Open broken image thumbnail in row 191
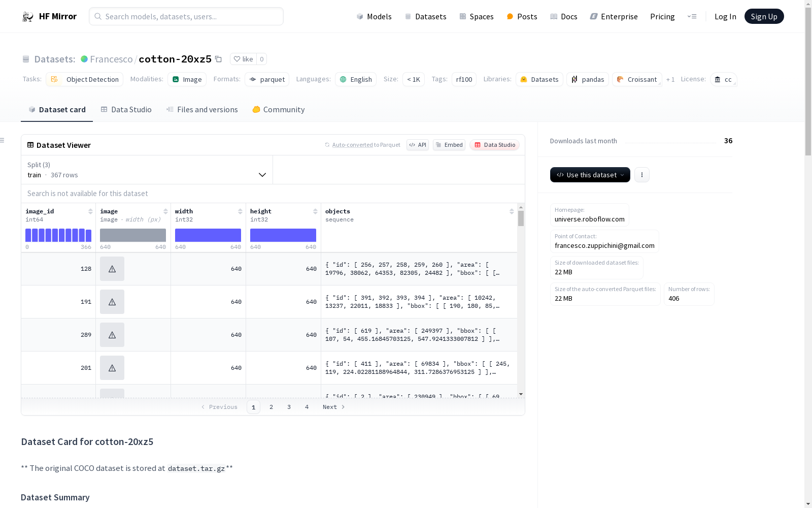This screenshot has height=508, width=812. pyautogui.click(x=112, y=302)
